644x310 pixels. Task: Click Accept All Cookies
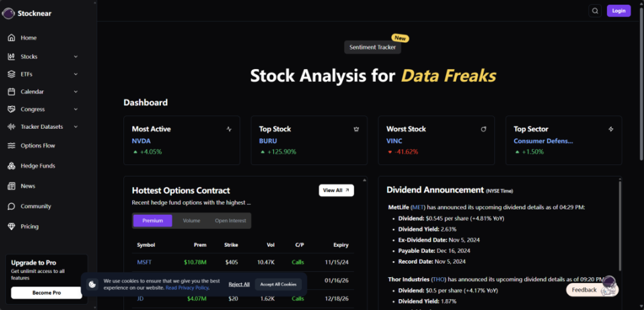[x=278, y=284]
